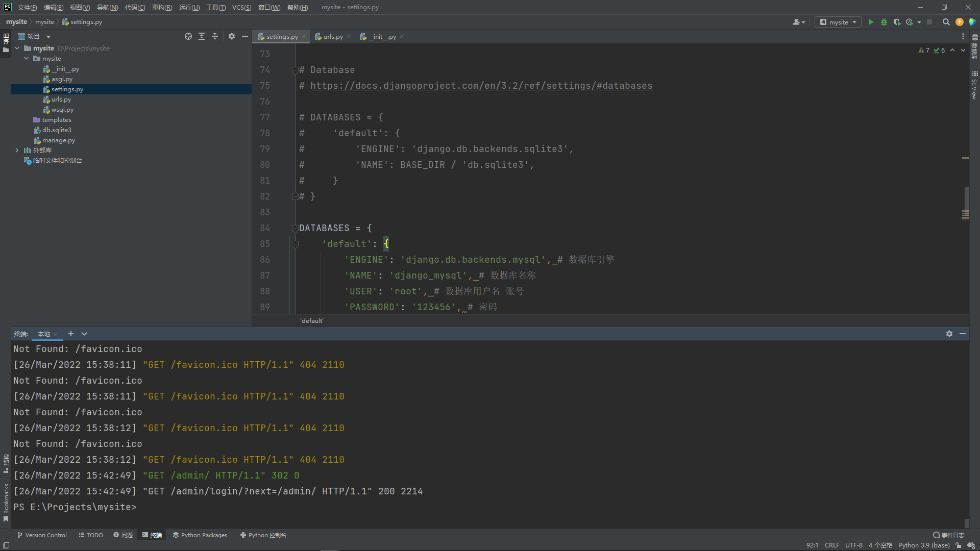
Task: Debug the mysite configuration
Action: pos(884,22)
